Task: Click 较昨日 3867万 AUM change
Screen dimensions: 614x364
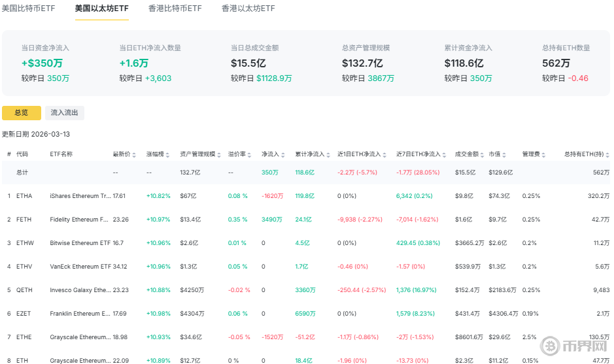Action: point(381,78)
